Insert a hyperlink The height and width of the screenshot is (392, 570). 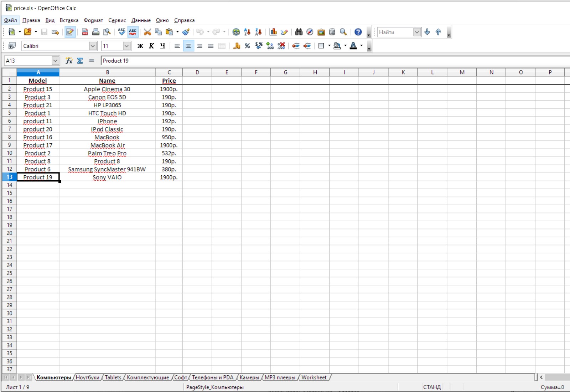[236, 32]
